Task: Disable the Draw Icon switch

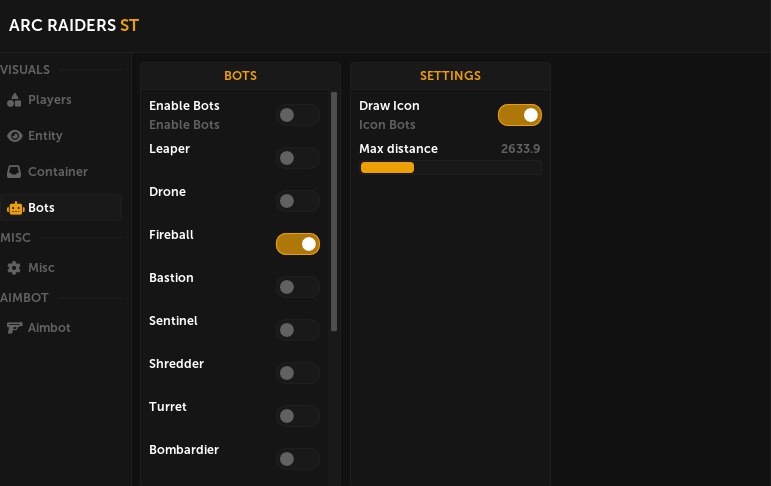Action: (x=520, y=115)
